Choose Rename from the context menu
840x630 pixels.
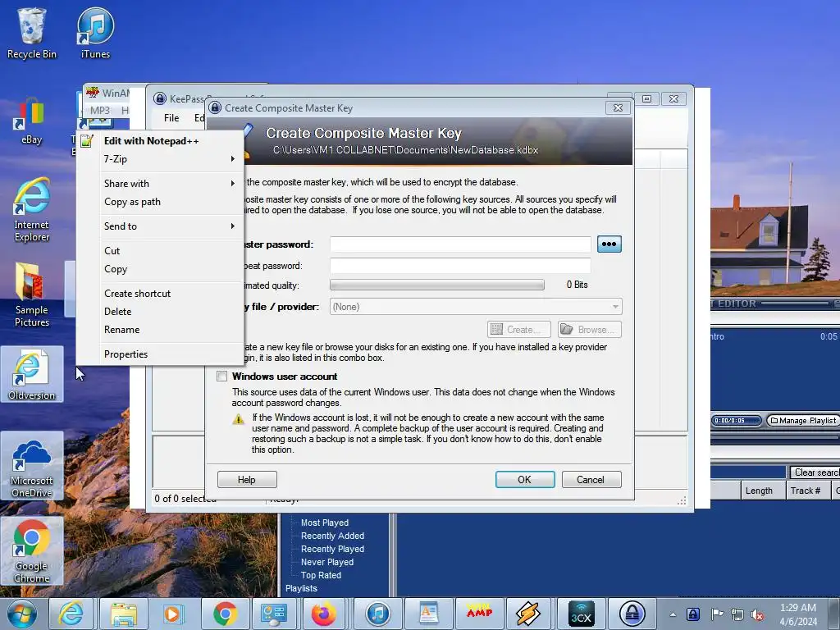[161, 330]
